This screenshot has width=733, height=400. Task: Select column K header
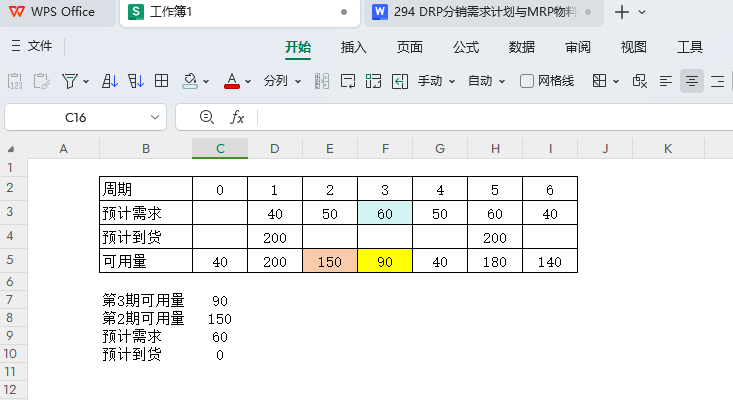668,149
